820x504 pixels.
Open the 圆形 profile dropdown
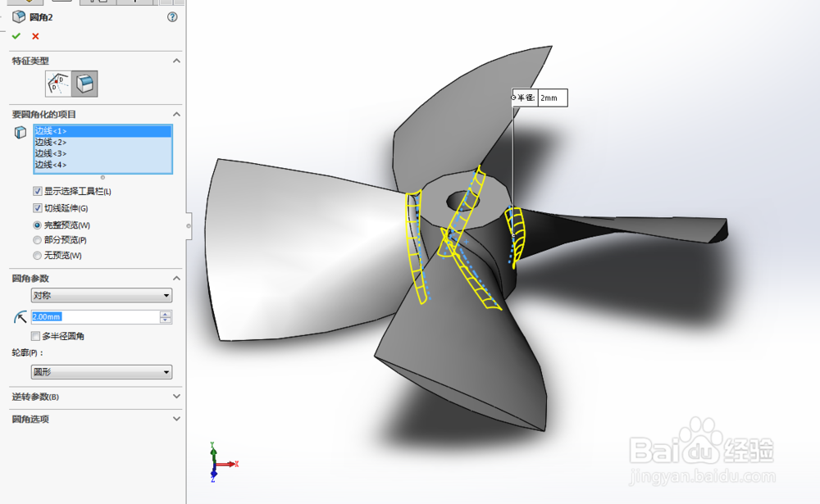click(102, 372)
